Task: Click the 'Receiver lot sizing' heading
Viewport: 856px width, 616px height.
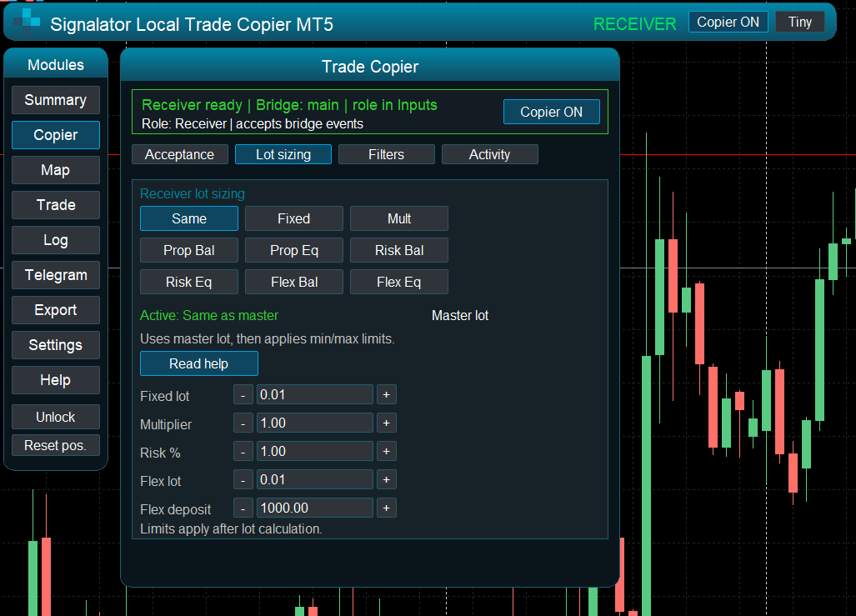Action: [x=193, y=194]
